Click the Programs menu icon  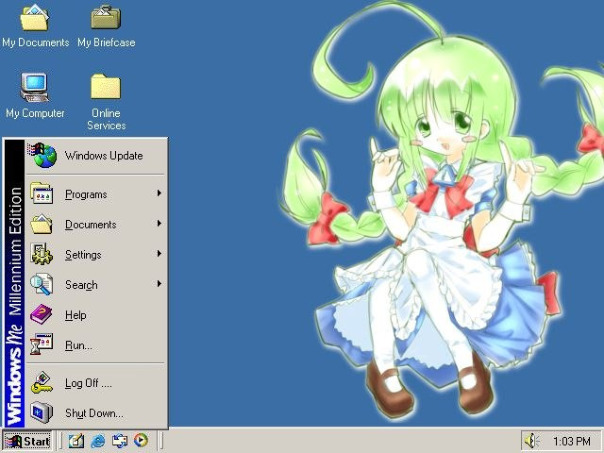point(42,193)
